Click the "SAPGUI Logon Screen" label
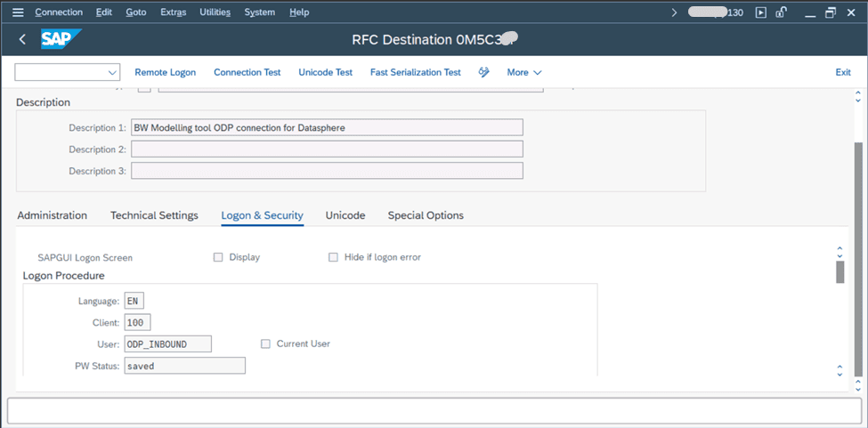This screenshot has width=868, height=428. click(85, 258)
